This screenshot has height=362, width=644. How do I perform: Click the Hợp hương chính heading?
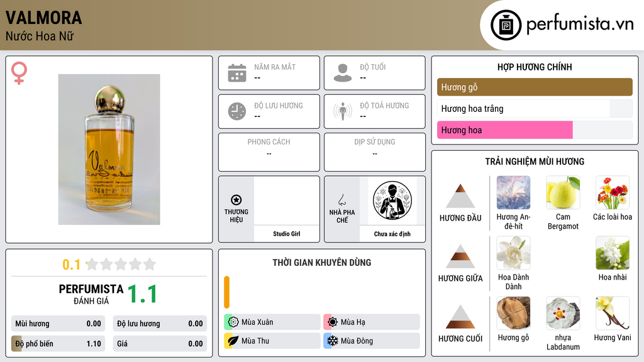point(535,67)
